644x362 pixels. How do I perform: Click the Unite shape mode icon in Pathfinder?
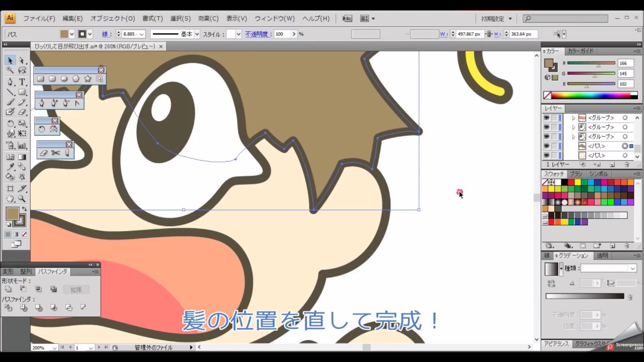pyautogui.click(x=8, y=289)
